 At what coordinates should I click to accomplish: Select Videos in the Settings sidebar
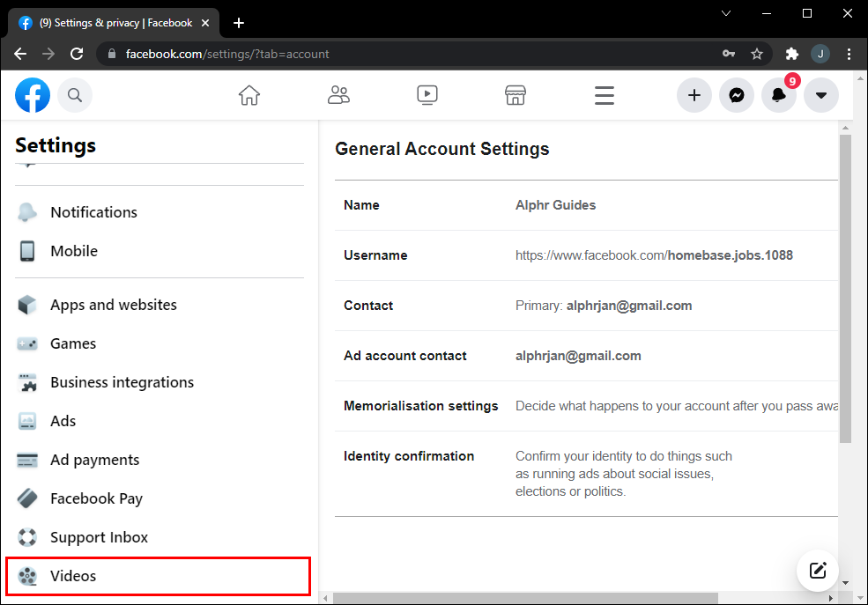pyautogui.click(x=73, y=576)
